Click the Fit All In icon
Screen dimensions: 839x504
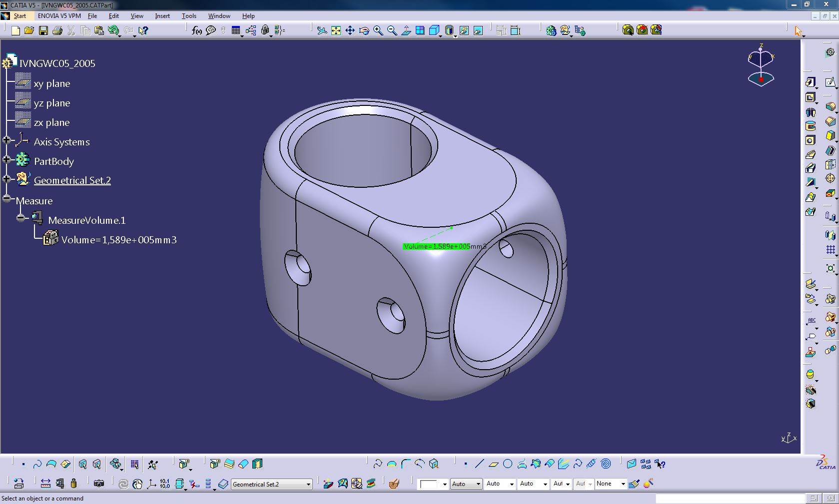coord(336,31)
